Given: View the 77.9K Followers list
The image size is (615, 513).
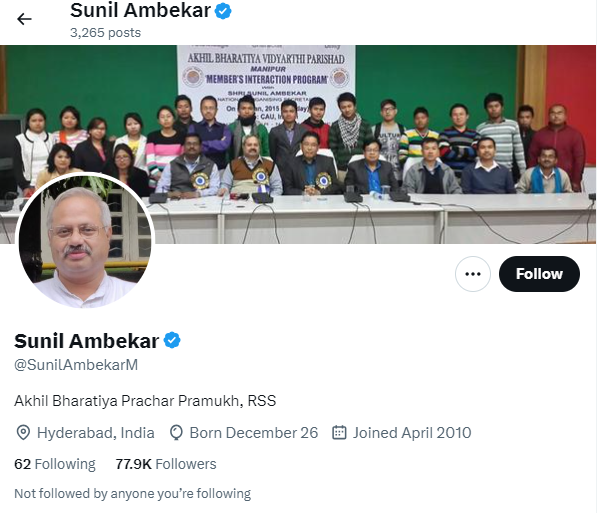Looking at the screenshot, I should pos(166,464).
